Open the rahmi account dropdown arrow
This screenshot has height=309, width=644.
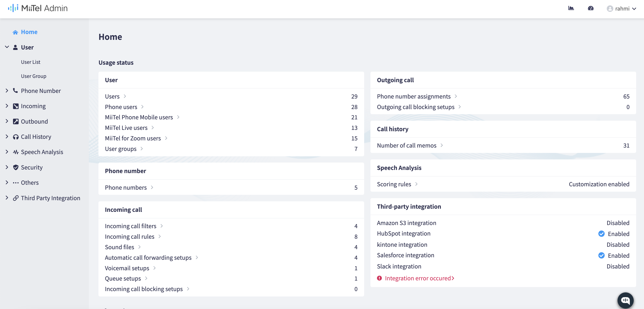pos(634,9)
